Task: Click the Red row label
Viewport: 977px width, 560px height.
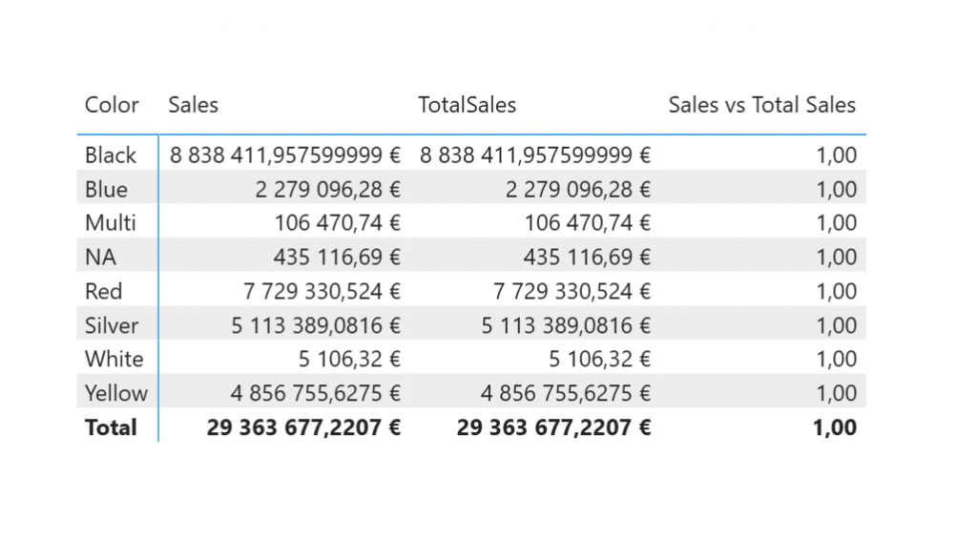Action: coord(104,291)
